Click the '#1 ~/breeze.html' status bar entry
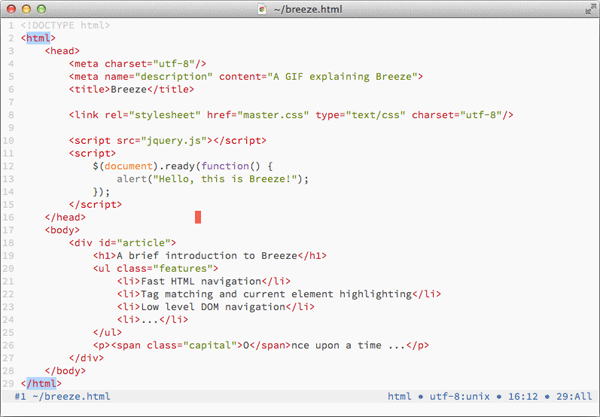600x417 pixels. (x=62, y=396)
